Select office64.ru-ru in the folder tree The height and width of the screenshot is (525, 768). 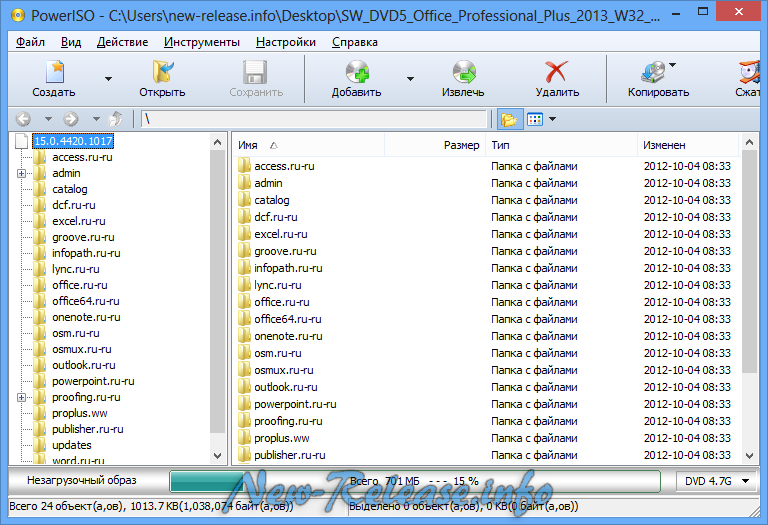tap(86, 301)
